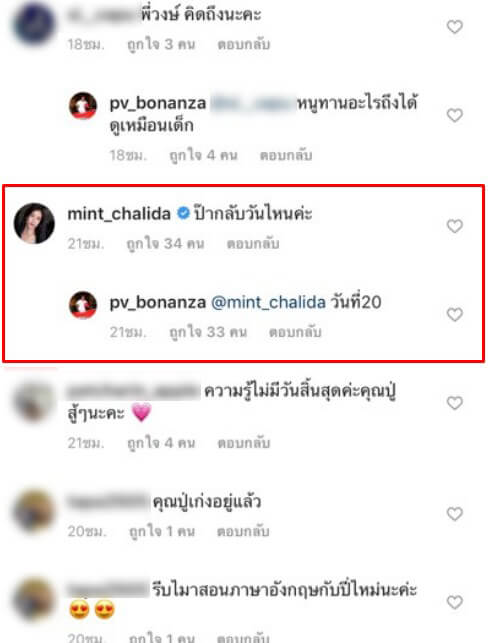Open pv_bonanza username in 'วันที่20' reply
Viewport: 488px width, 643px height.
tap(157, 303)
